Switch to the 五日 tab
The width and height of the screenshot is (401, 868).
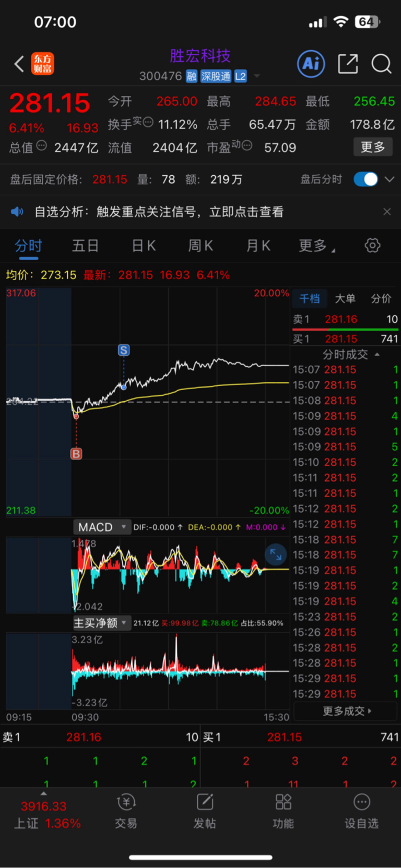pos(85,246)
